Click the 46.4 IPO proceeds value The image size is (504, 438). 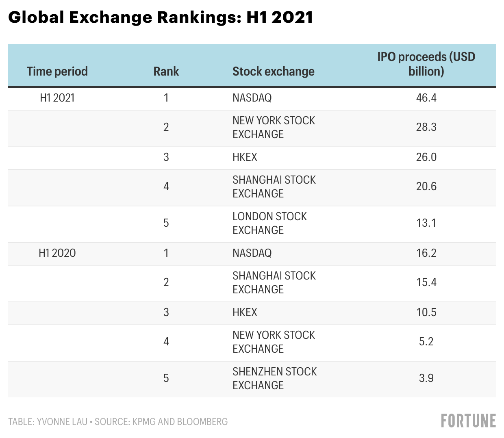click(426, 98)
